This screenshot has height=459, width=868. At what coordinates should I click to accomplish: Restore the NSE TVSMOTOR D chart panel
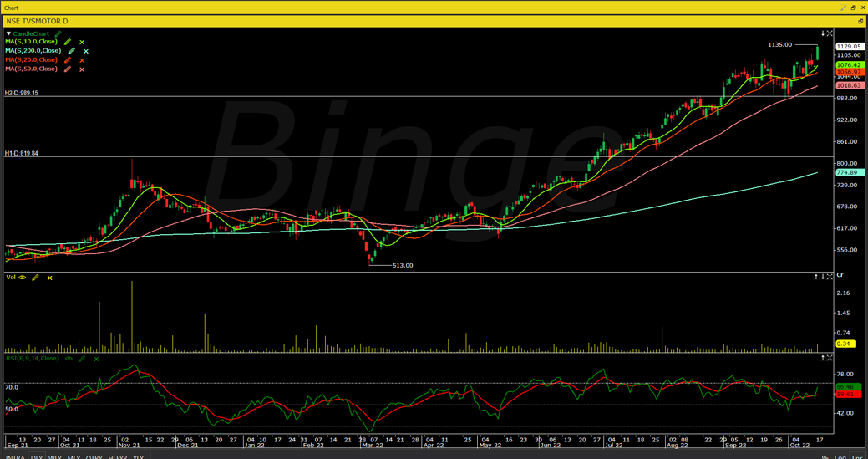point(860,21)
